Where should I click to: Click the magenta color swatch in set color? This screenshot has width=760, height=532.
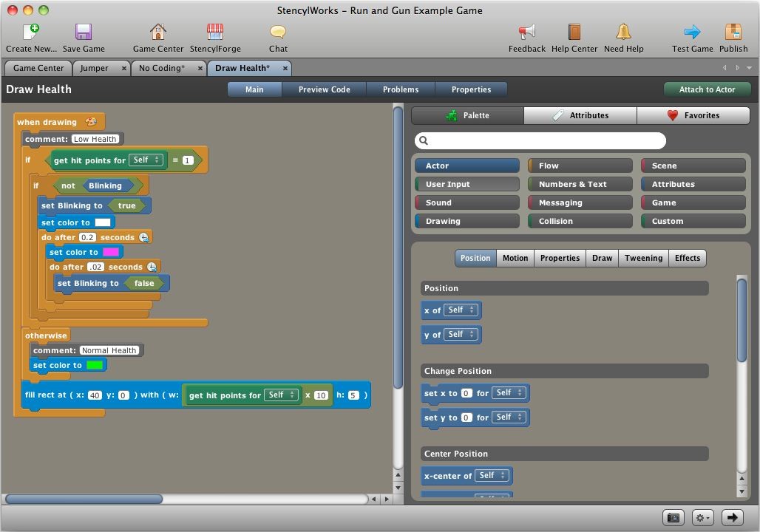click(111, 252)
